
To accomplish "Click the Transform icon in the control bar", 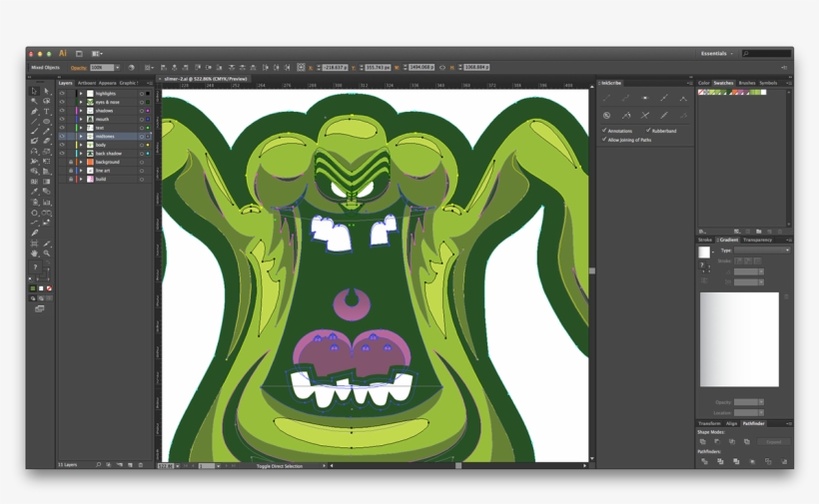I will tap(301, 67).
